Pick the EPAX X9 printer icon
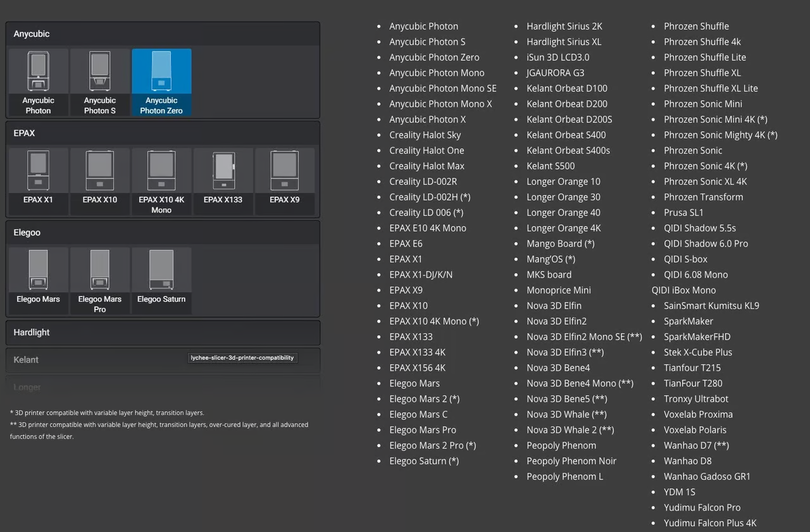The height and width of the screenshot is (532, 810). [x=284, y=181]
